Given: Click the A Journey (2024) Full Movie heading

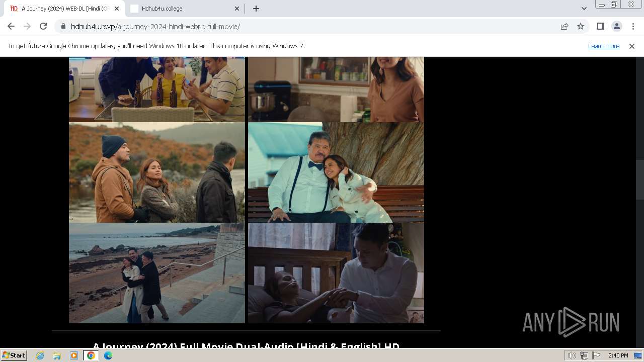Looking at the screenshot, I should 246,346.
